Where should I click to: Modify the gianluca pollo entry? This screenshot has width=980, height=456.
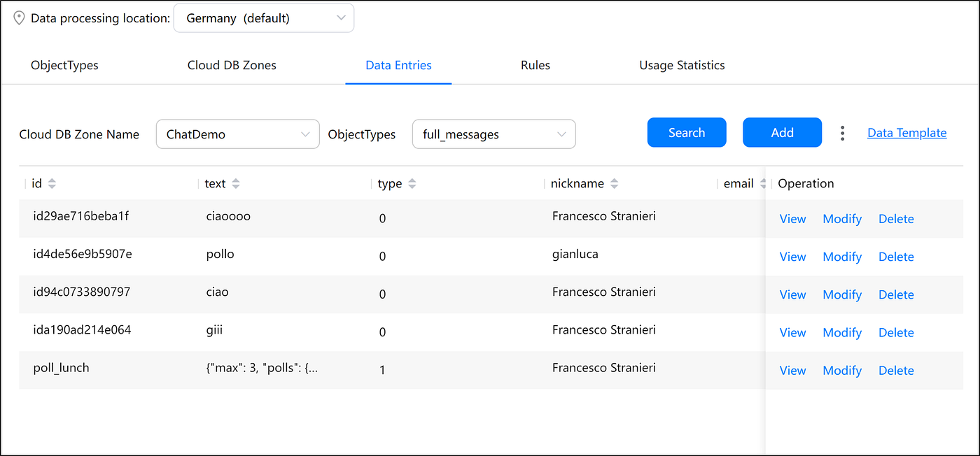(842, 257)
